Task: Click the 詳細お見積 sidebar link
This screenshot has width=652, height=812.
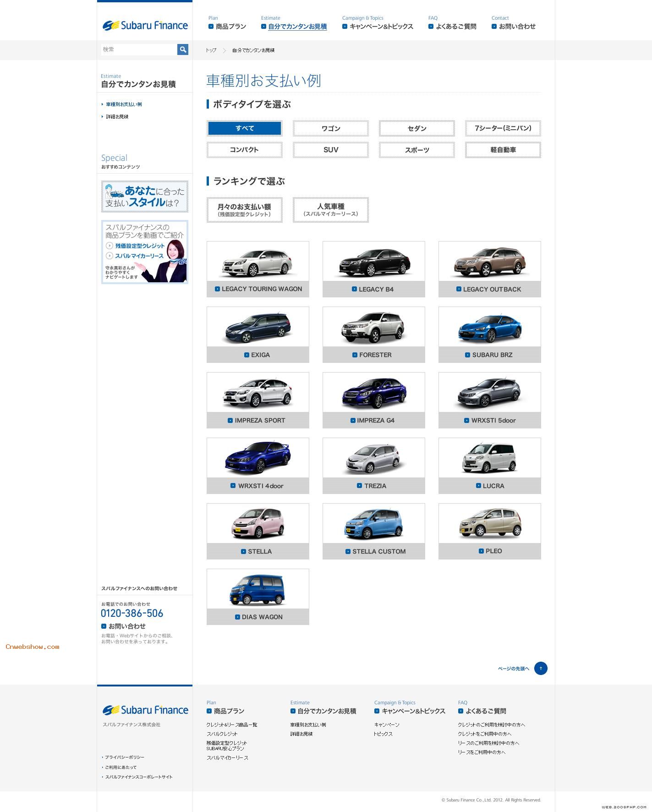Action: tap(117, 117)
